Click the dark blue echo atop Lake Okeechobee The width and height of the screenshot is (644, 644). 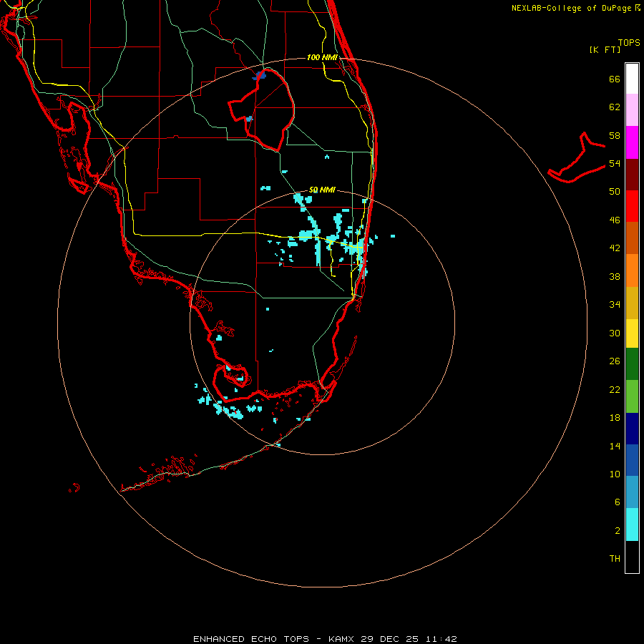point(260,76)
